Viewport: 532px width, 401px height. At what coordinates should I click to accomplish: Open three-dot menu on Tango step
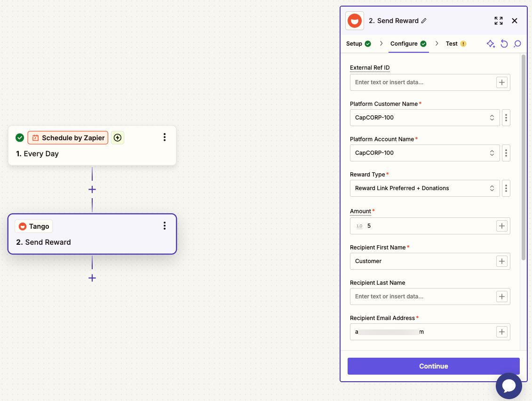coord(165,226)
